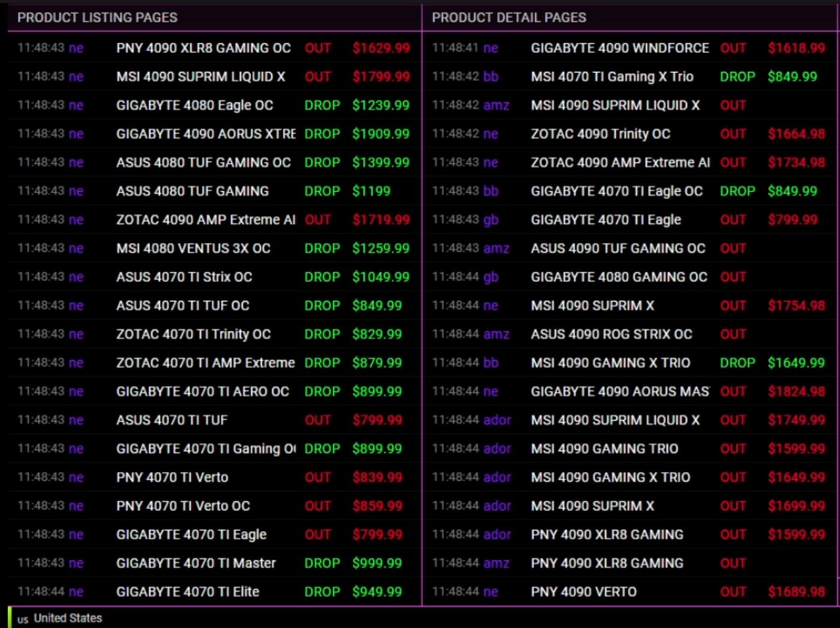
Task: Select MSI 4070 TI Gaming X Trio
Action: 612,77
